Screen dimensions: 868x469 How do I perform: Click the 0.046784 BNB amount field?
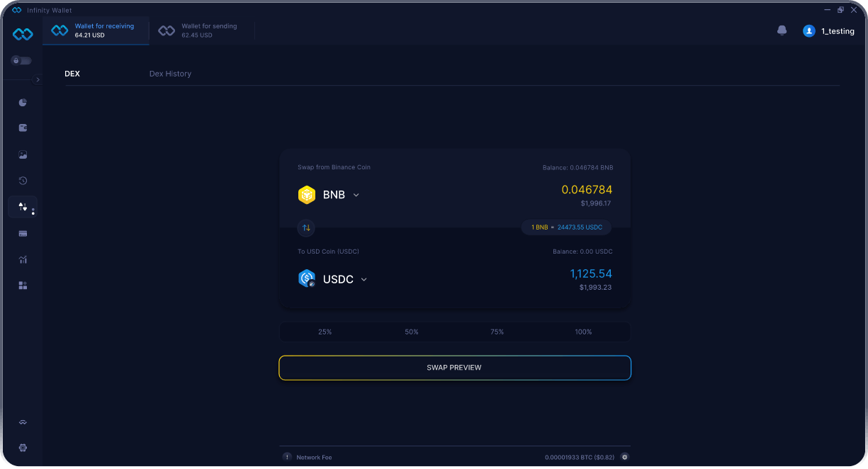pos(587,190)
